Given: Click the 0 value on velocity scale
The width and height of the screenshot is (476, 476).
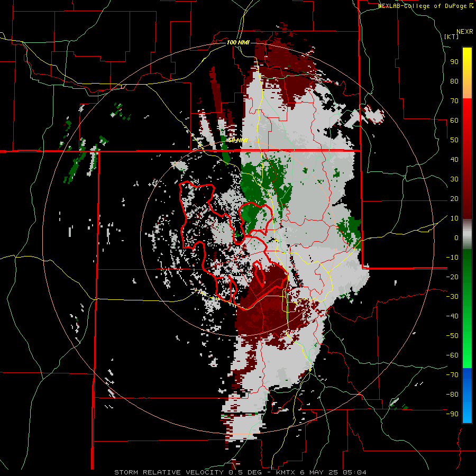Looking at the screenshot, I should 456,237.
